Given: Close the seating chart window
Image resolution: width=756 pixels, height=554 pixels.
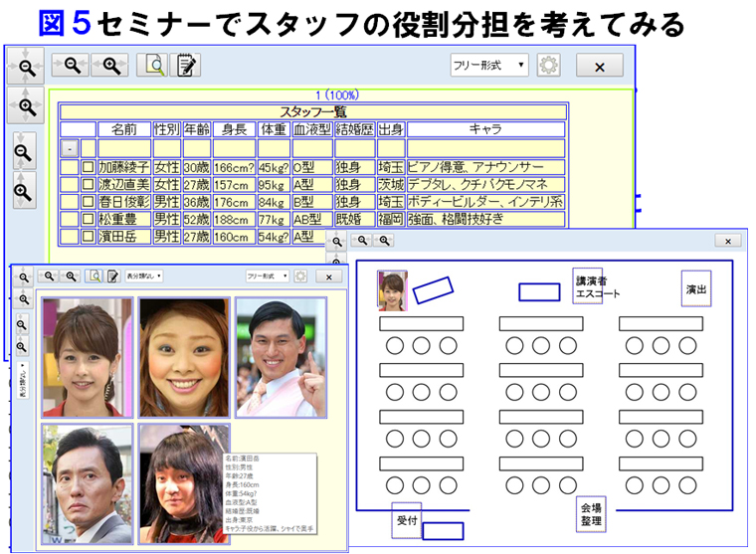Looking at the screenshot, I should [728, 241].
